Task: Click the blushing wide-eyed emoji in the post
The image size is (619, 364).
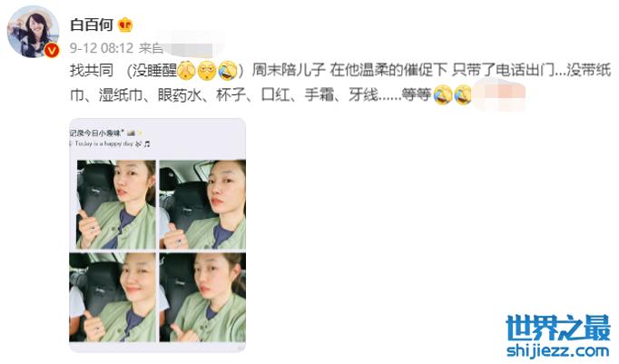Action: [x=207, y=71]
